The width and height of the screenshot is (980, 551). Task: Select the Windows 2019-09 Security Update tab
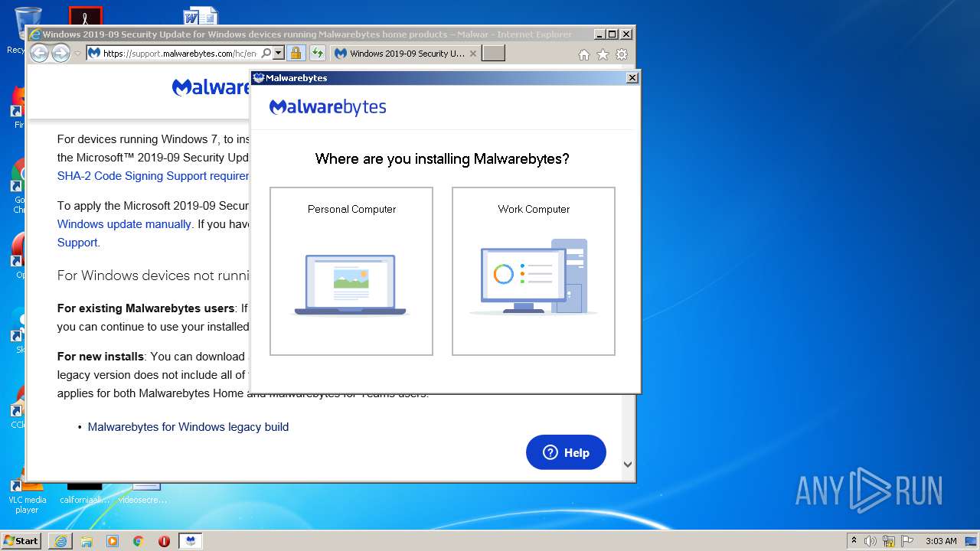pyautogui.click(x=405, y=54)
